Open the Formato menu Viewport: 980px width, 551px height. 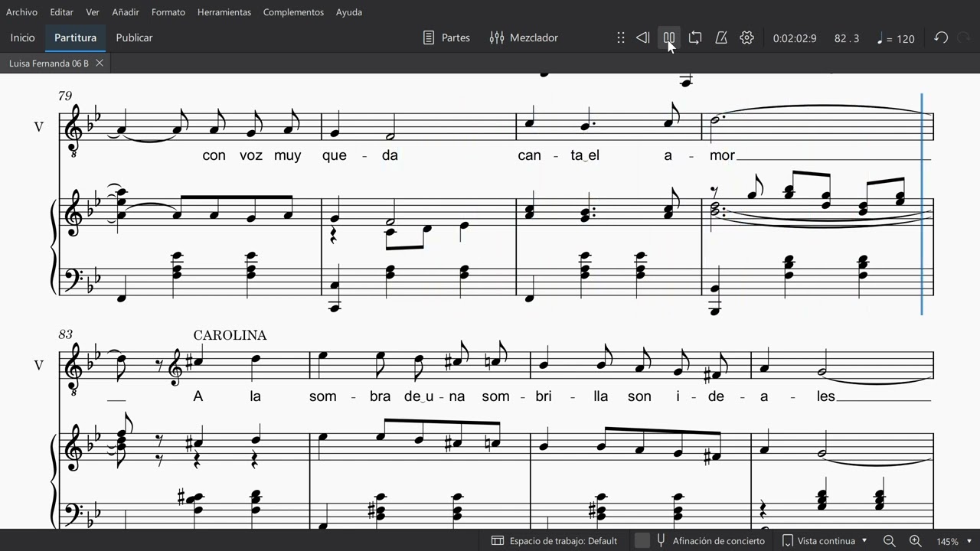pyautogui.click(x=168, y=12)
